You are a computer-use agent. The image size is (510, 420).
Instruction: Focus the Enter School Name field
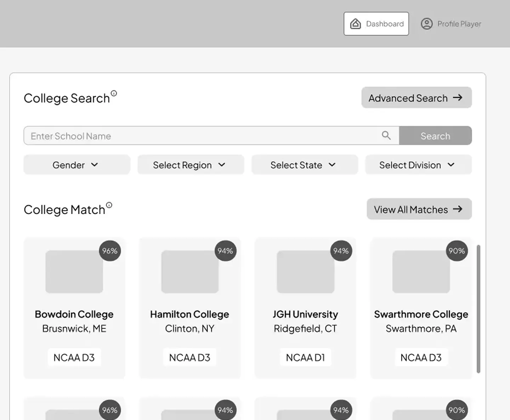click(x=211, y=136)
